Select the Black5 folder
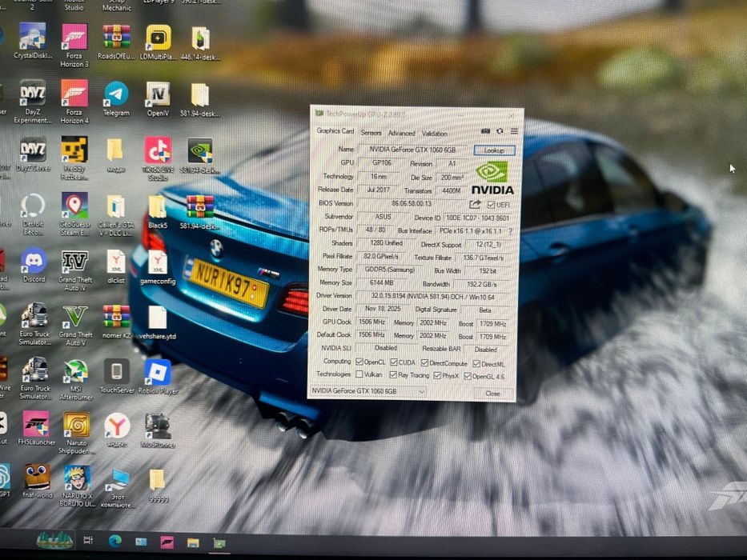This screenshot has width=747, height=560. pyautogui.click(x=157, y=212)
